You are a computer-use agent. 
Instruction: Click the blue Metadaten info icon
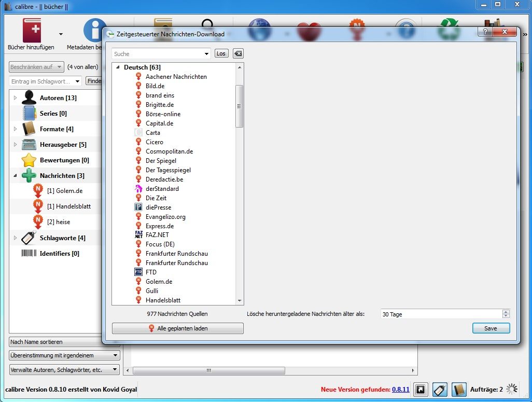[x=93, y=30]
